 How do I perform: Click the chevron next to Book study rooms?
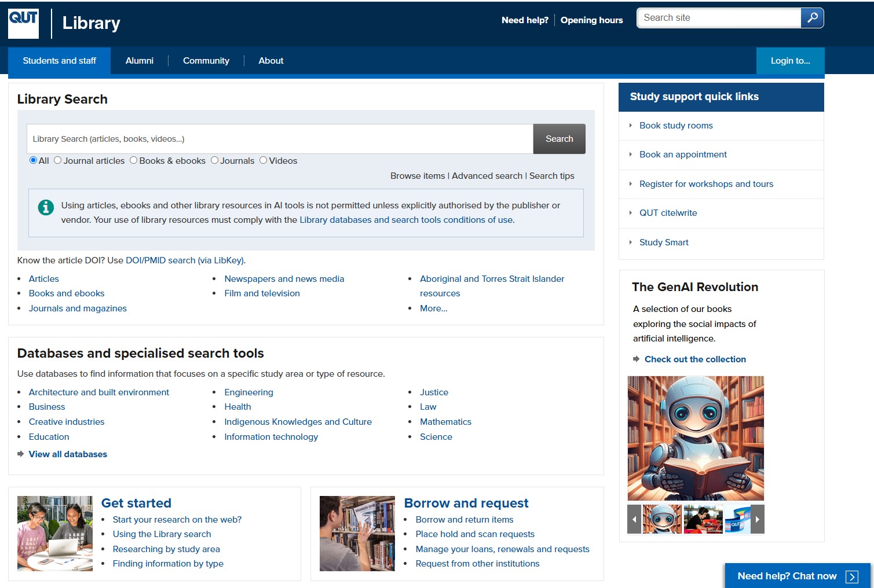point(631,126)
